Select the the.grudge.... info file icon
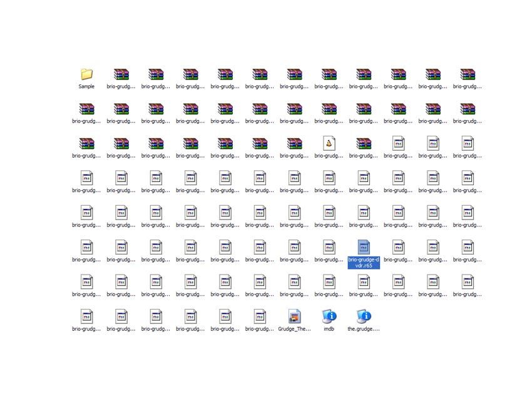The image size is (532, 399). pos(364,316)
